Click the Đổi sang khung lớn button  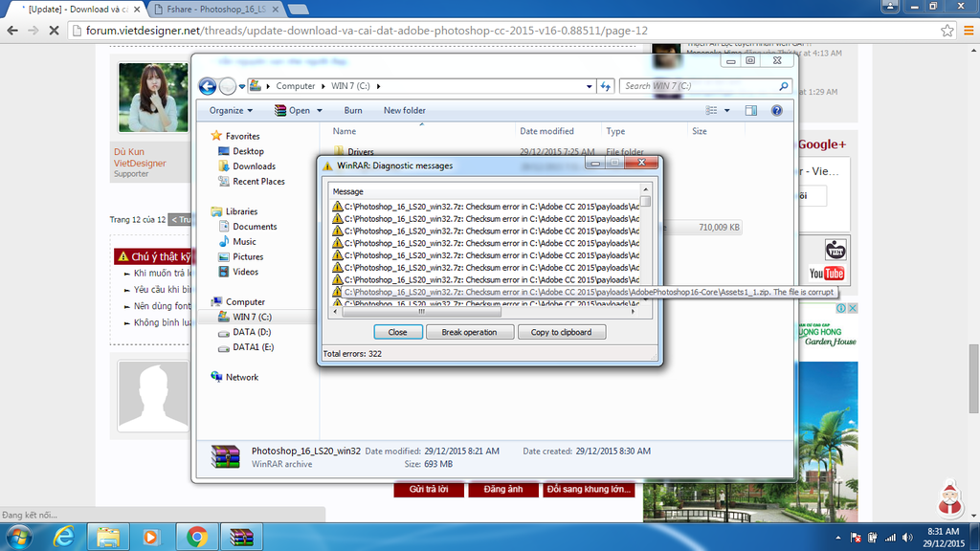pyautogui.click(x=589, y=489)
